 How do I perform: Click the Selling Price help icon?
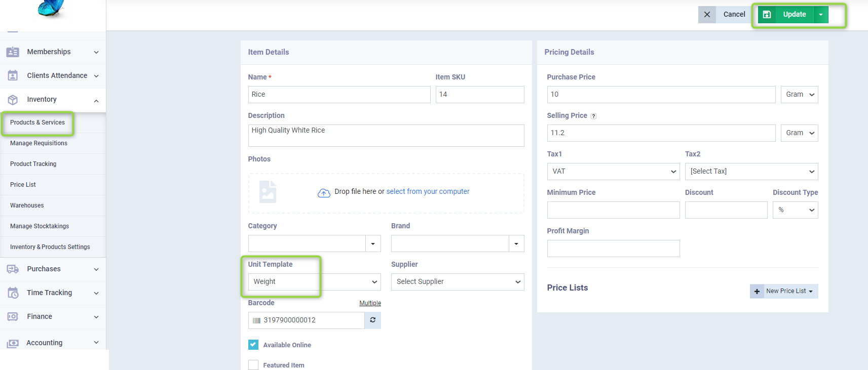tap(593, 116)
